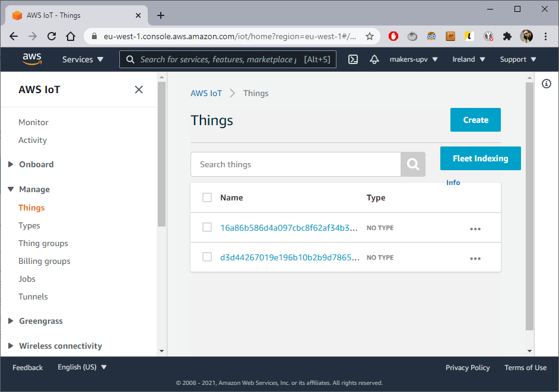
Task: Expand the Onboard sidebar section
Action: pyautogui.click(x=36, y=164)
